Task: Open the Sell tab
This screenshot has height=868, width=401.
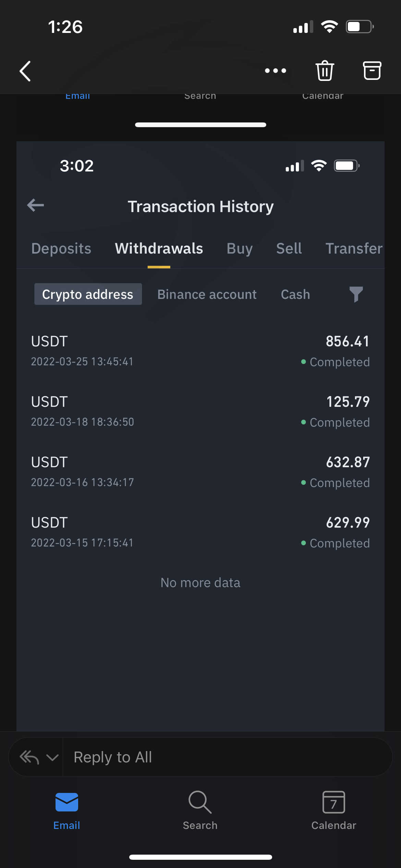Action: [289, 249]
